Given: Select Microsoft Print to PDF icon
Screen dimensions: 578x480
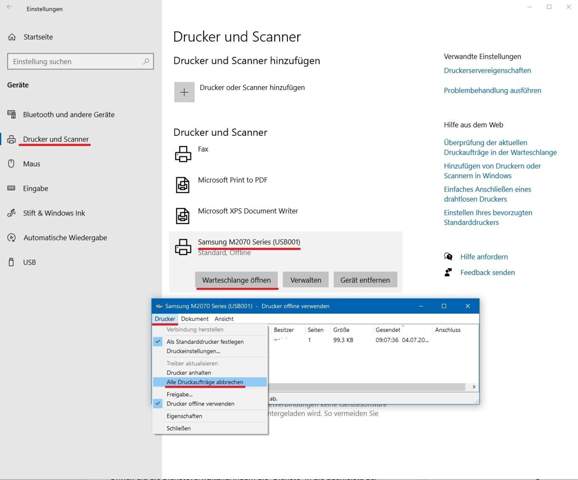Looking at the screenshot, I should point(183,185).
